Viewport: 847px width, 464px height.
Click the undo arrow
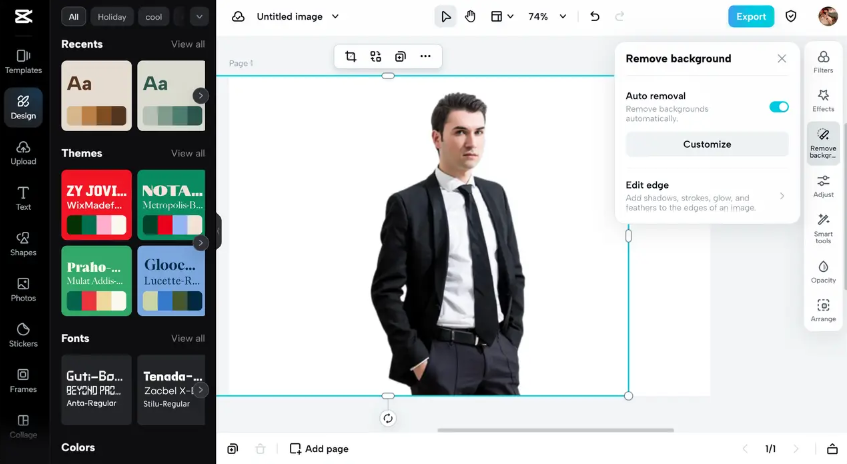(595, 16)
